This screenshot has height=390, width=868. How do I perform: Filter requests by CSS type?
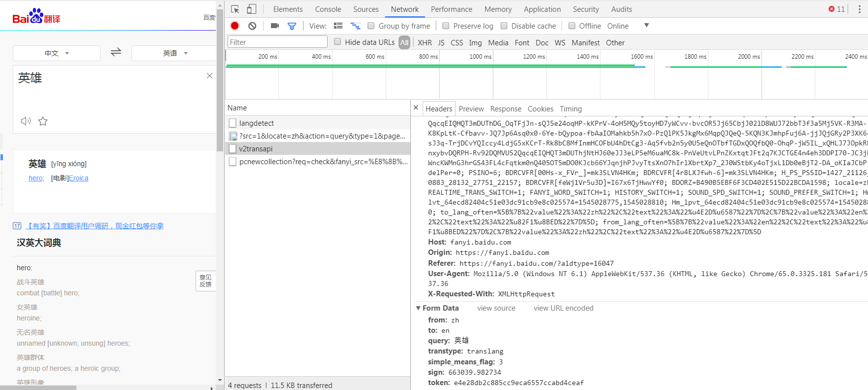point(457,43)
